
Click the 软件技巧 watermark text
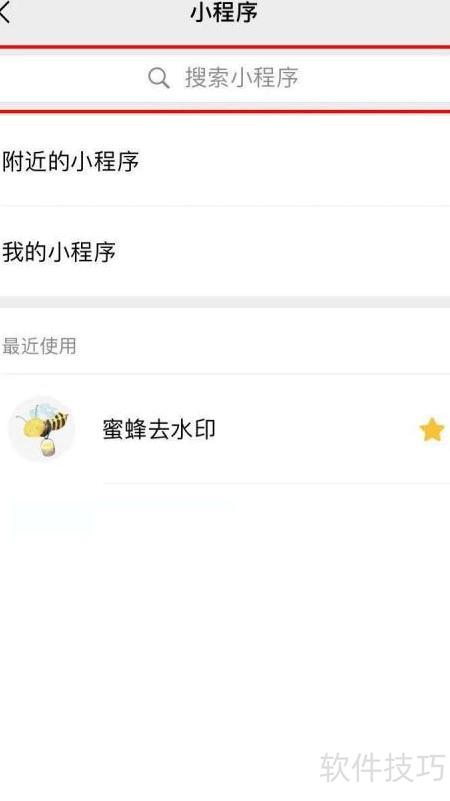(x=383, y=766)
